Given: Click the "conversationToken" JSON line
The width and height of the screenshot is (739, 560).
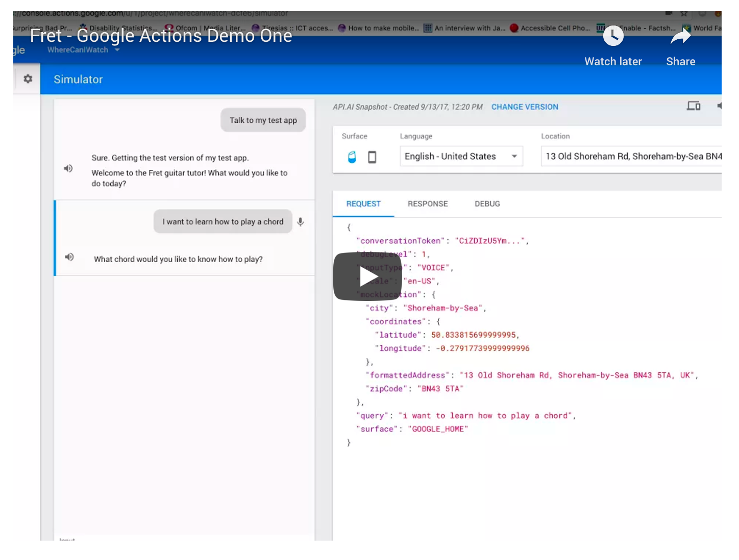Looking at the screenshot, I should click(442, 241).
